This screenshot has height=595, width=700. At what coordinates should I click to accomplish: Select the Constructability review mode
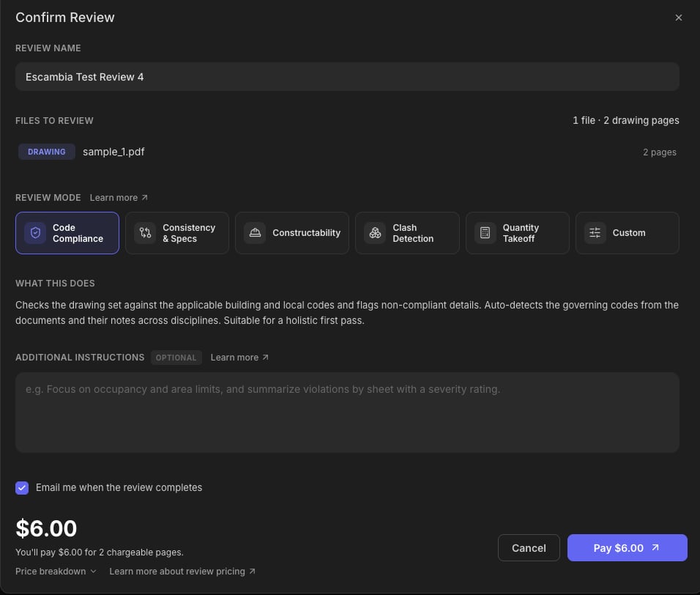pos(292,233)
